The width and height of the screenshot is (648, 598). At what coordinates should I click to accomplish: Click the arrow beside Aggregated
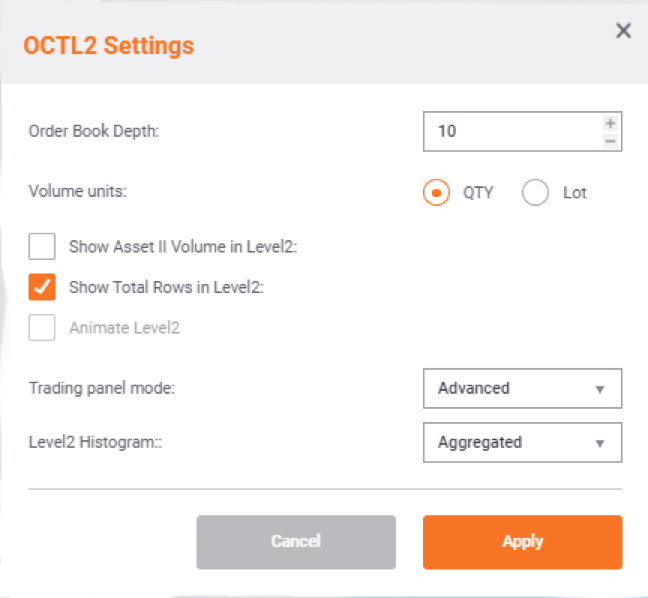point(600,443)
